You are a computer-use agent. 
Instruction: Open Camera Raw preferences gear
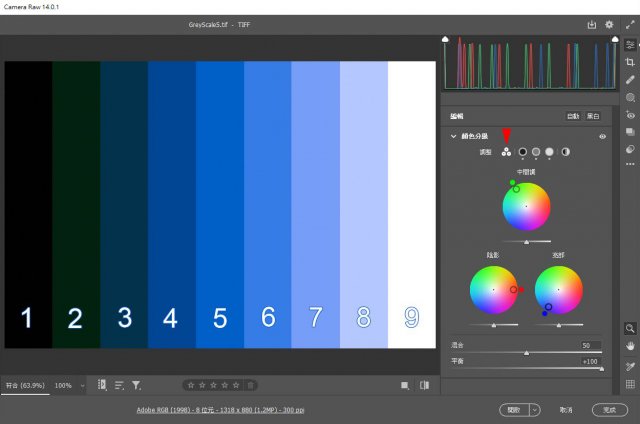pos(609,24)
